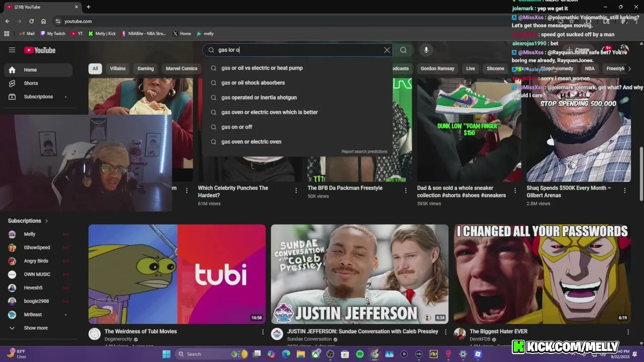Choose the last suggestion gas oven or electric oven
This screenshot has height=362, width=644.
(x=297, y=142)
